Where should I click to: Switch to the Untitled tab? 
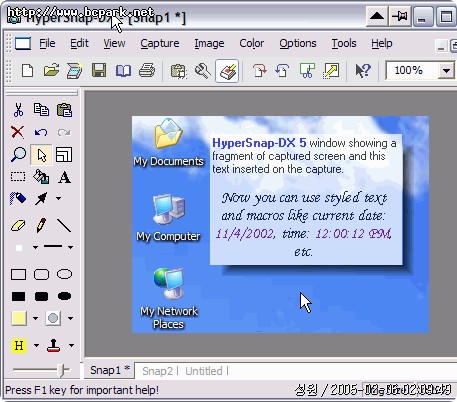[204, 371]
